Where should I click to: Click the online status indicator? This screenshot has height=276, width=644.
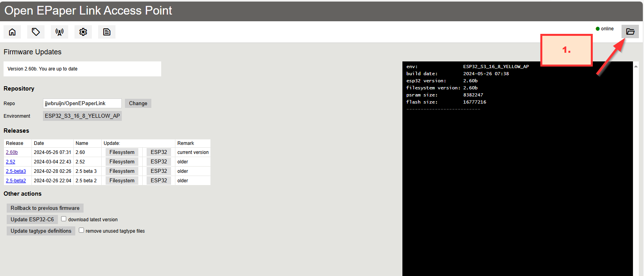pos(605,29)
